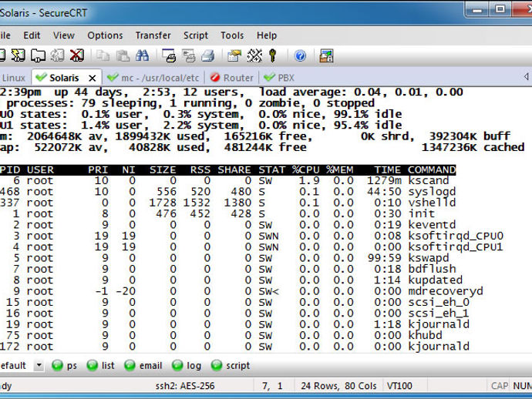Click the log button bar button
This screenshot has height=399, width=532.
187,365
